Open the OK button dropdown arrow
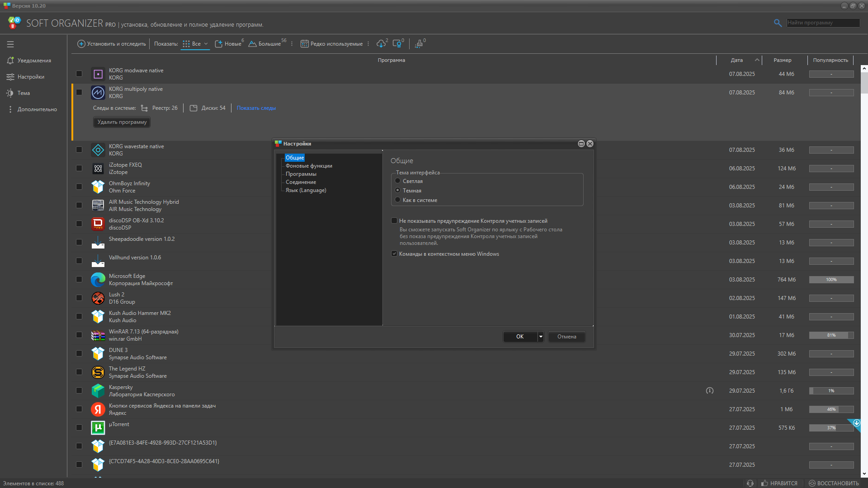This screenshot has width=868, height=488. coord(541,337)
